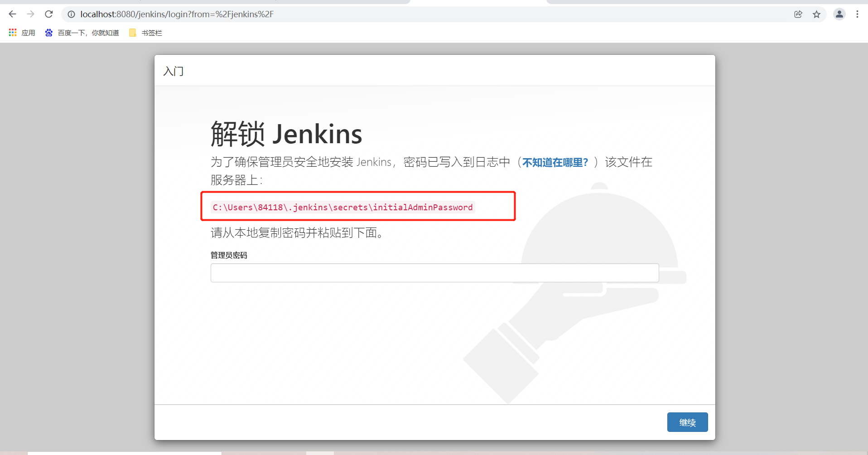Screen dimensions: 868x455
Task: Open Chrome's three-dot menu
Action: tap(857, 15)
